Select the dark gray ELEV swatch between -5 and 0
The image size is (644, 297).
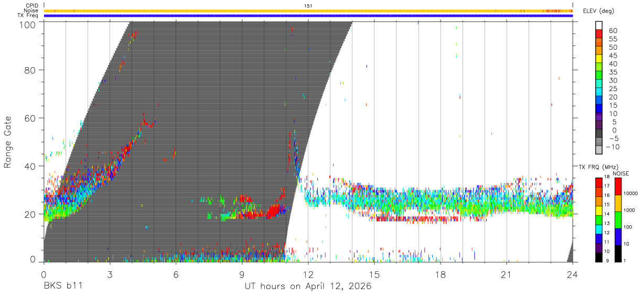point(599,134)
